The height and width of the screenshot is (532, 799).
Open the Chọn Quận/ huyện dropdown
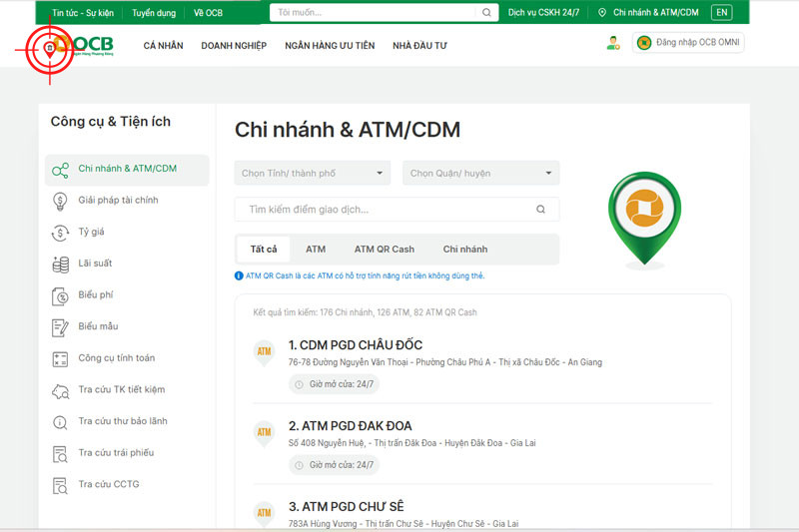[480, 173]
